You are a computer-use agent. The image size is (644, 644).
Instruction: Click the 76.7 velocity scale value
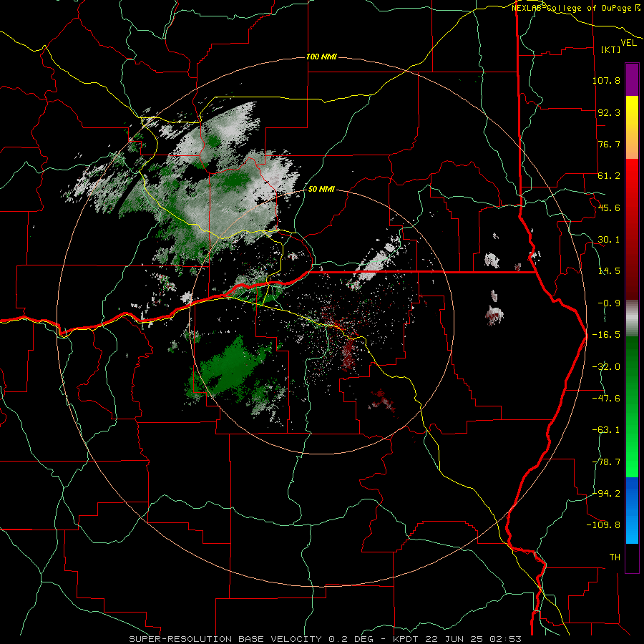609,144
